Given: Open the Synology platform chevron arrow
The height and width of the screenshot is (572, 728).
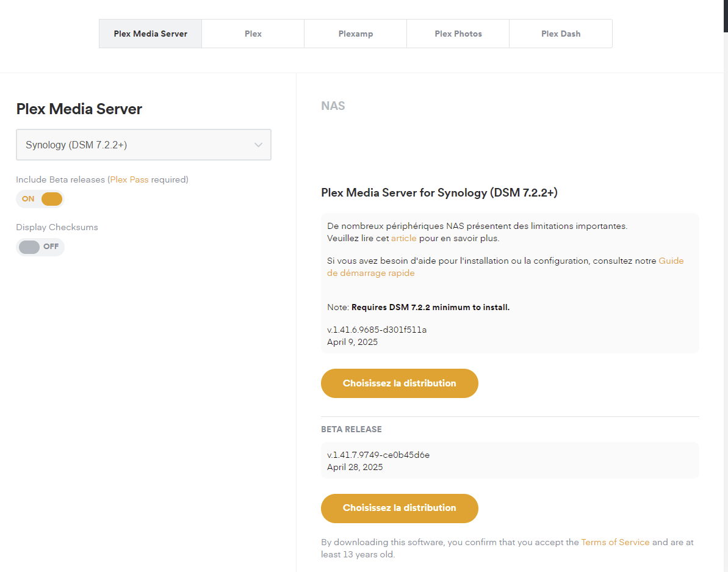Looking at the screenshot, I should coord(258,145).
